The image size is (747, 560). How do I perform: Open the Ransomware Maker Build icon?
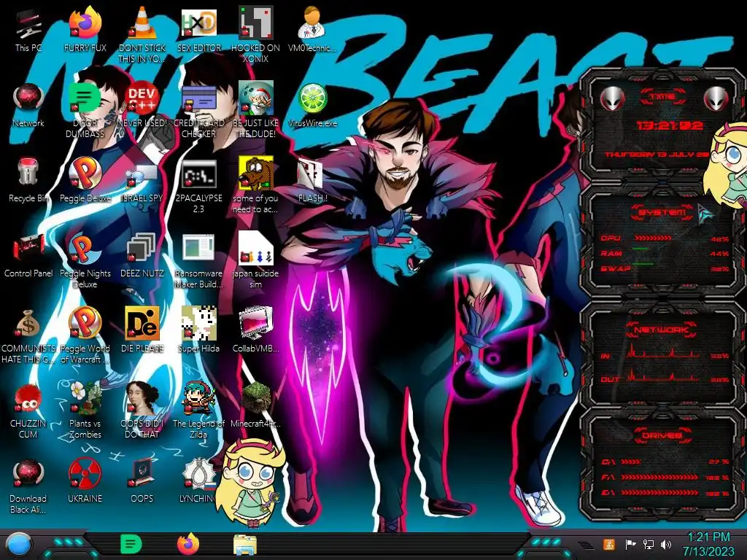(x=199, y=262)
